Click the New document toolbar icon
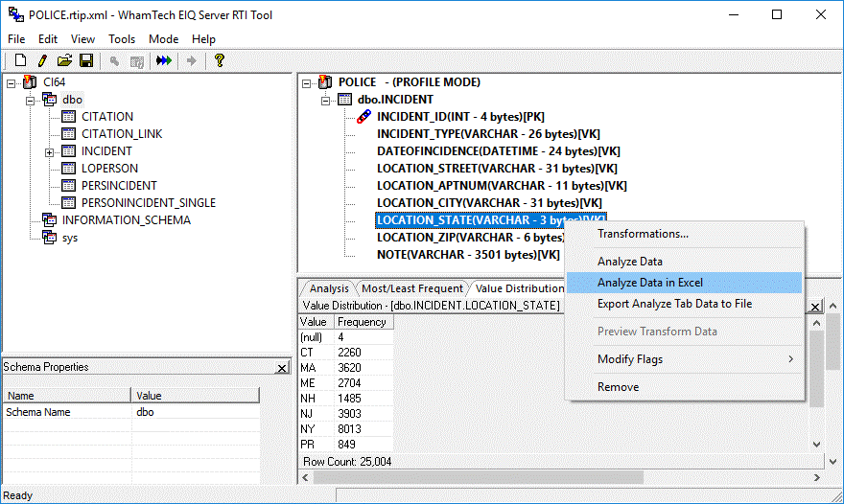The image size is (844, 504). pos(20,60)
